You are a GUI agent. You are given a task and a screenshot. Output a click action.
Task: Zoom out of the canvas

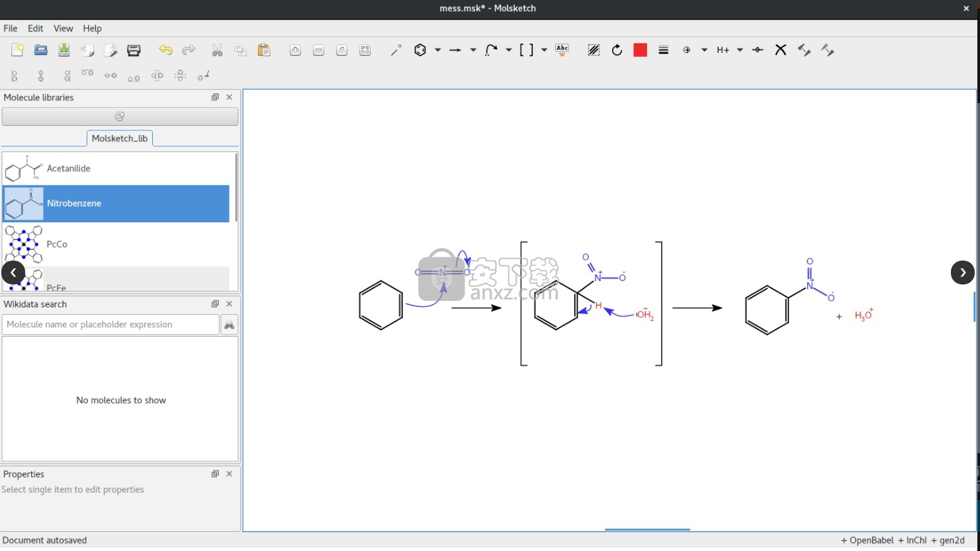tap(318, 50)
